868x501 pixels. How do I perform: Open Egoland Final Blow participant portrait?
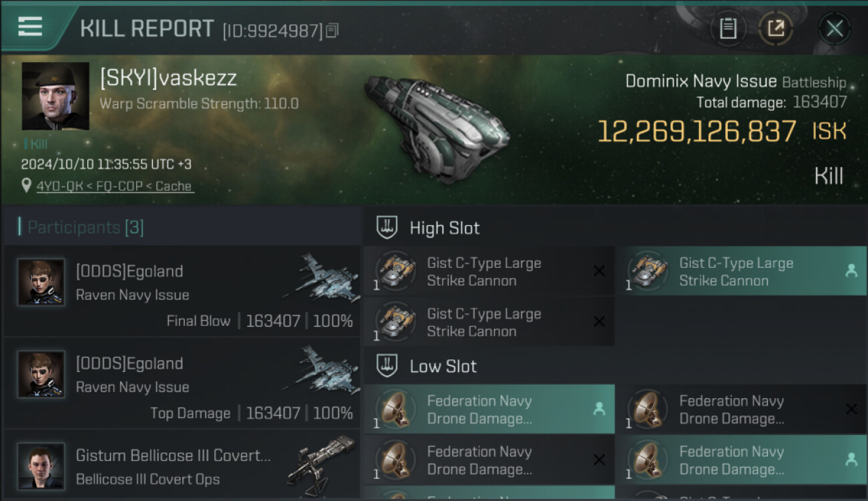tap(41, 282)
